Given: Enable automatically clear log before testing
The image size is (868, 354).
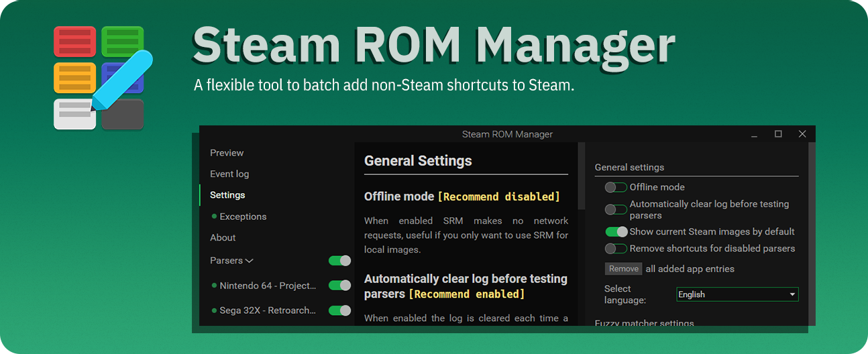Looking at the screenshot, I should click(616, 210).
